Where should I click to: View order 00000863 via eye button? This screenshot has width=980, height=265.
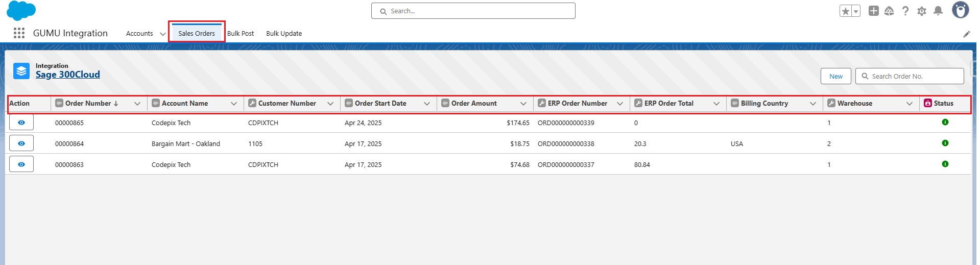tap(21, 164)
